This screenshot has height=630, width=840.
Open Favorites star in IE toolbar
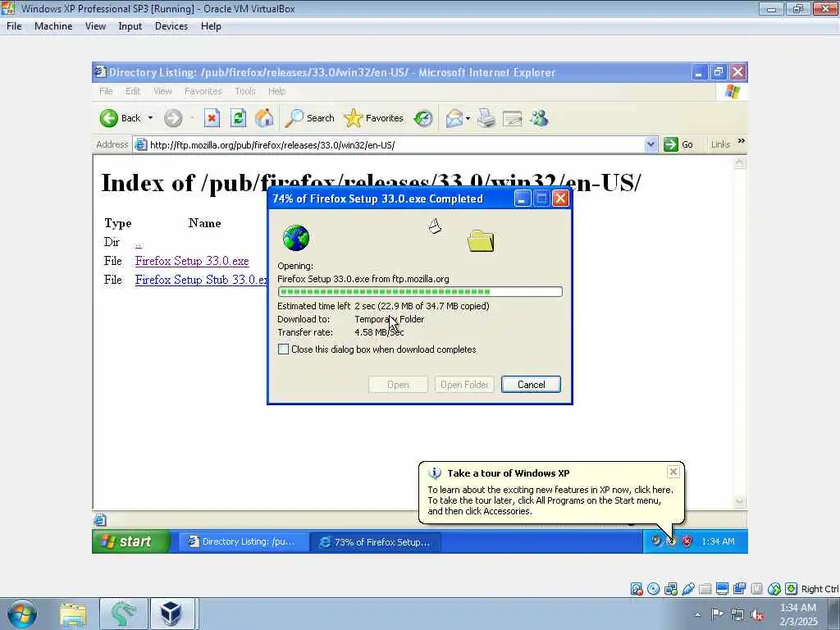pos(353,118)
